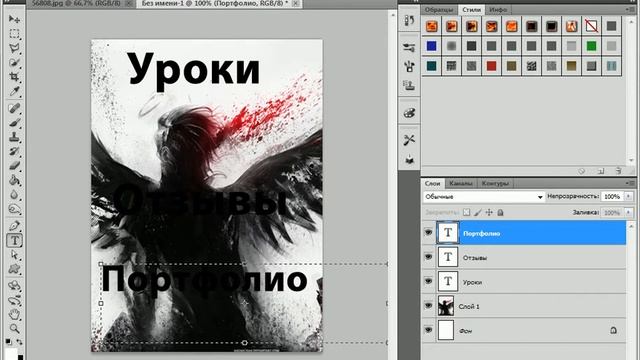Open the blend mode dropdown Обычные

(x=484, y=197)
